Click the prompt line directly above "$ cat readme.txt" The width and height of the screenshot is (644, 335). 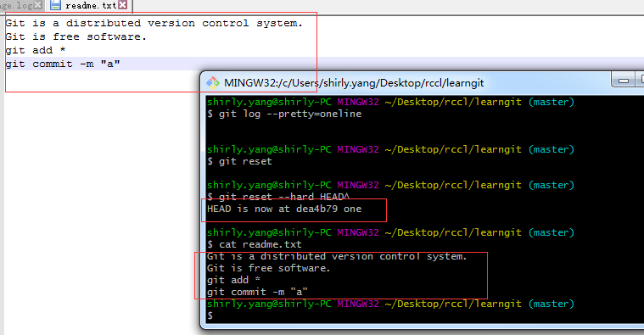click(x=390, y=232)
